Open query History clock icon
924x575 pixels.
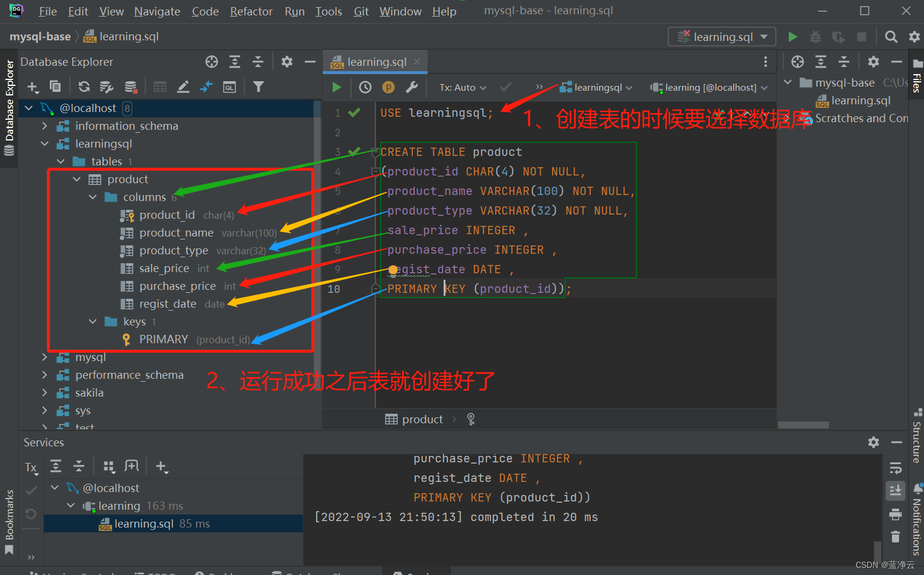click(x=365, y=87)
